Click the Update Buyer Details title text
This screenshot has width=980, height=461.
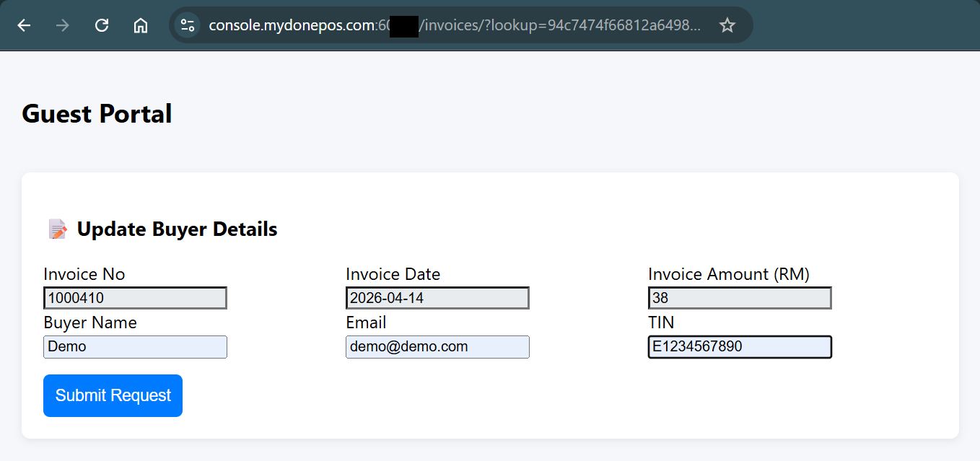click(x=177, y=229)
